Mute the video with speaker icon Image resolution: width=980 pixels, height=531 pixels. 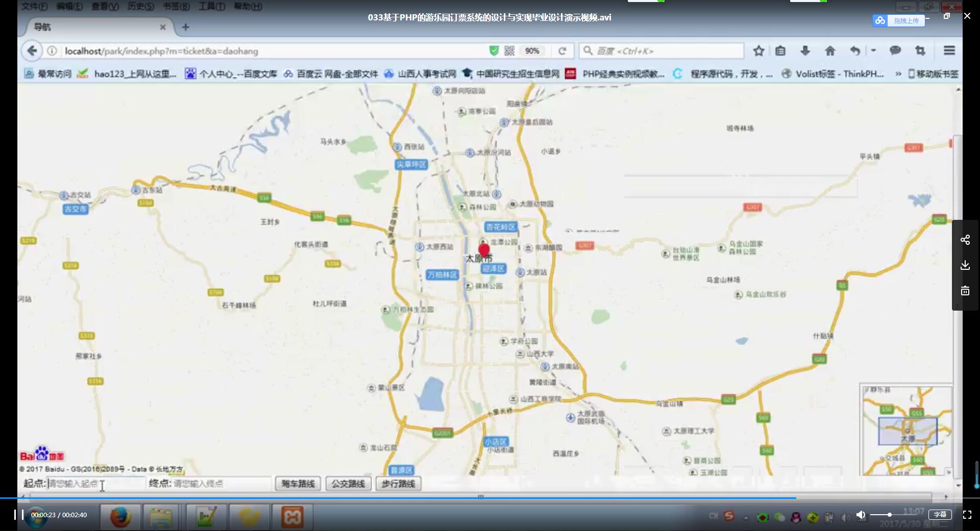(861, 515)
